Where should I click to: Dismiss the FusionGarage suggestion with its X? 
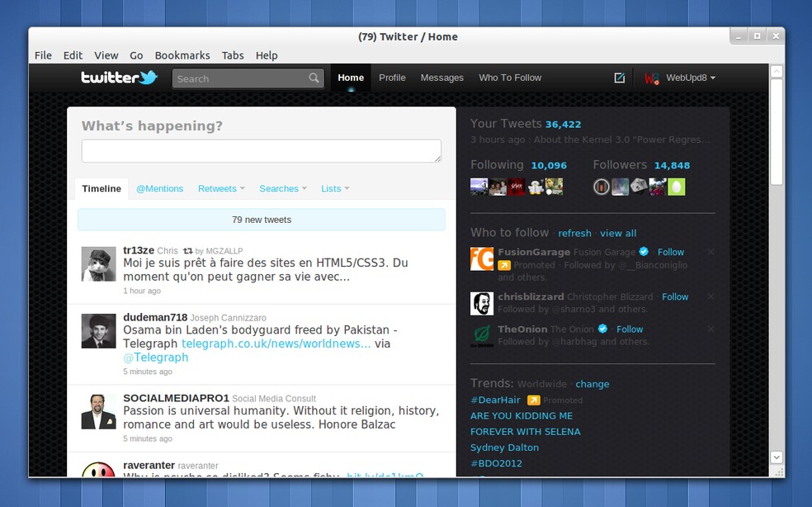[x=711, y=252]
